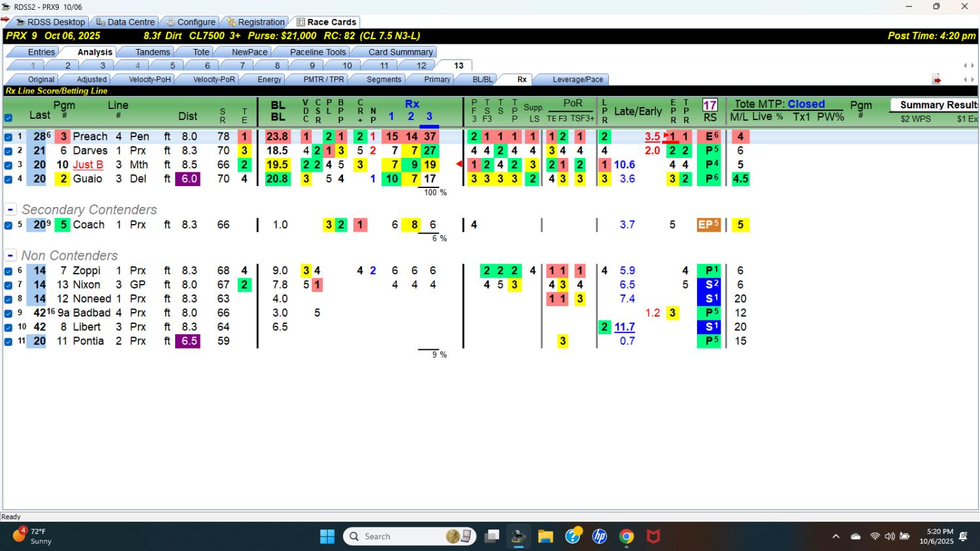
Task: Switch to the Data Centre tab
Action: 125,22
